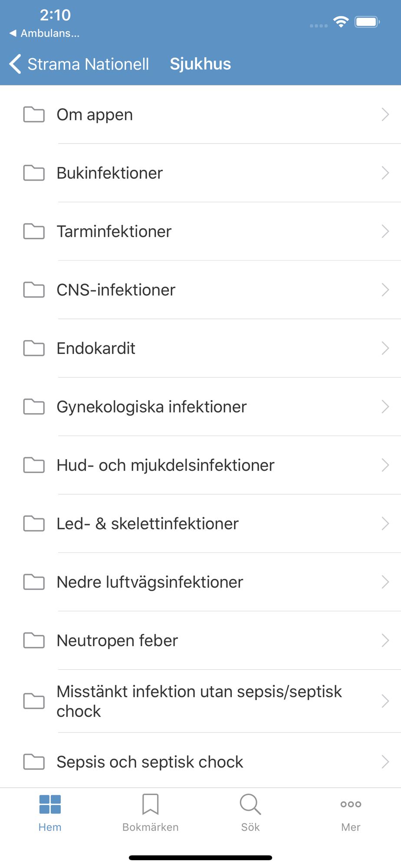Tap the folder icon beside Endokardit
This screenshot has width=401, height=868.
(x=34, y=348)
